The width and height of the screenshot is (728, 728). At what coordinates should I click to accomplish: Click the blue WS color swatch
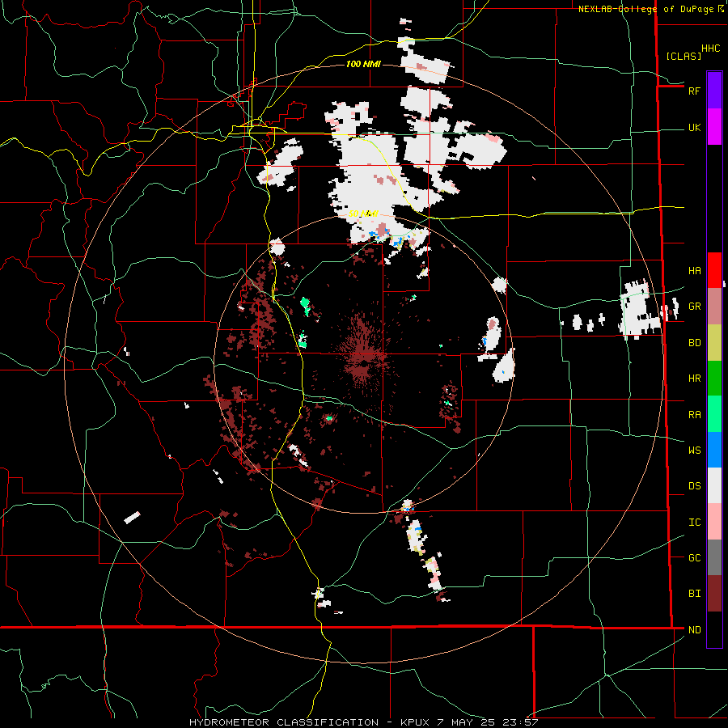pyautogui.click(x=714, y=450)
